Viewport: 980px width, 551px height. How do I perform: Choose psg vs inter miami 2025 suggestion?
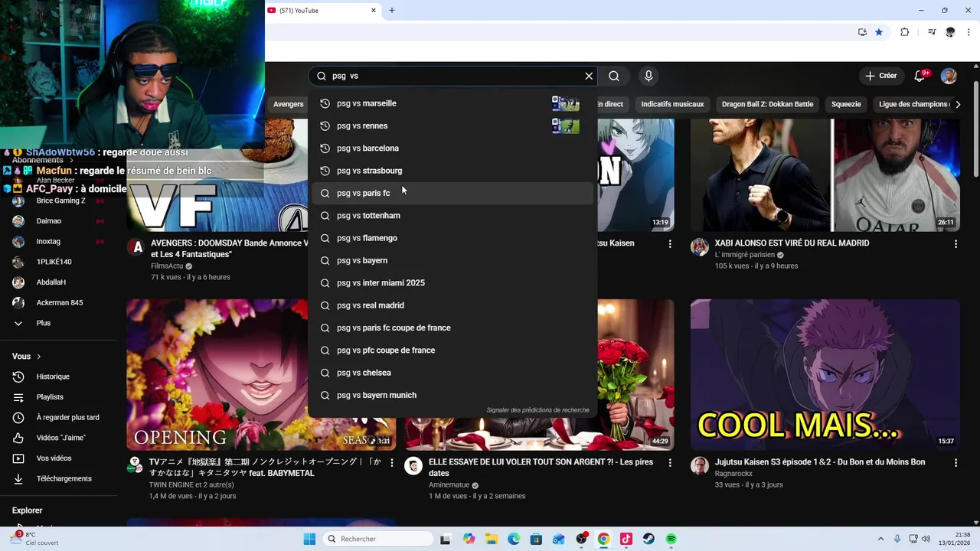452,282
